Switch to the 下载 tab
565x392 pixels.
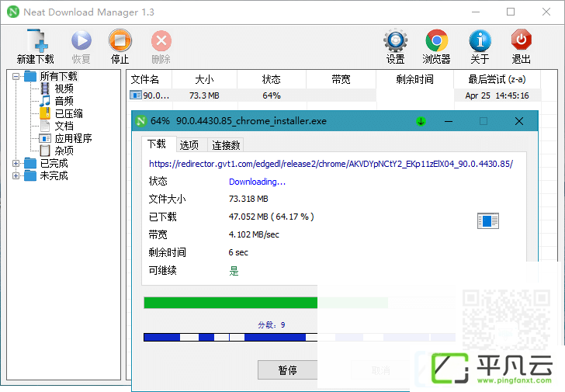[157, 144]
